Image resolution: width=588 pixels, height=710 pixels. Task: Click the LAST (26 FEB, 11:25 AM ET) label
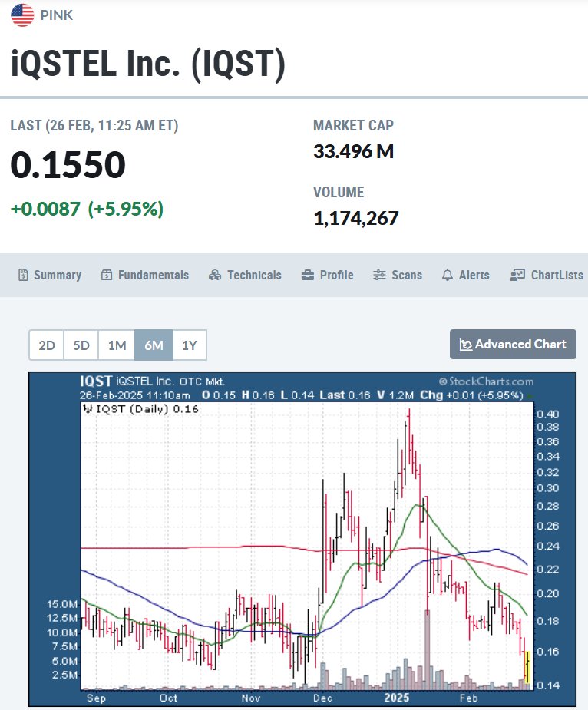click(94, 125)
